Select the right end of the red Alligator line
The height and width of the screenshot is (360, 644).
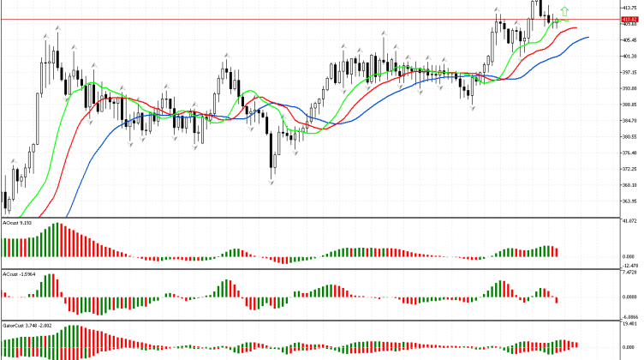coord(576,27)
